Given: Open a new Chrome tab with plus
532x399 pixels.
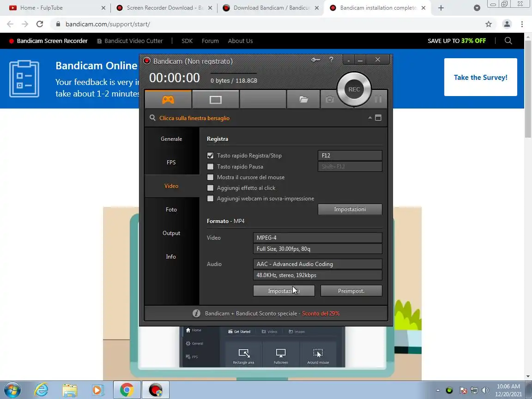Looking at the screenshot, I should coord(441,8).
